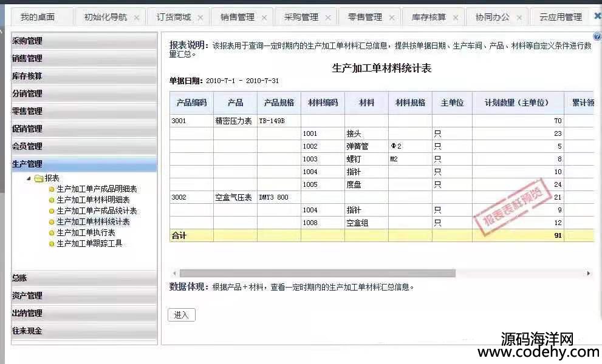Viewport: 602px width, 364px height.
Task: Click the 进入 button
Action: (181, 315)
